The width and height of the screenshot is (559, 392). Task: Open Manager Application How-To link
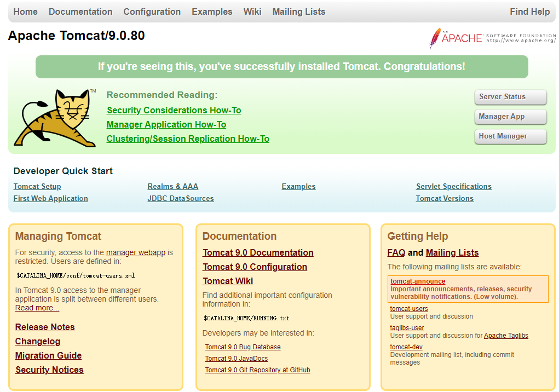pos(166,125)
